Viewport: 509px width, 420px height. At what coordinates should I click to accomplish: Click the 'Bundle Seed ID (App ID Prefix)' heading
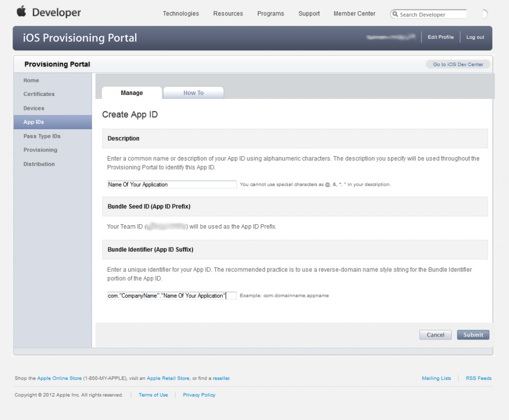tap(149, 206)
